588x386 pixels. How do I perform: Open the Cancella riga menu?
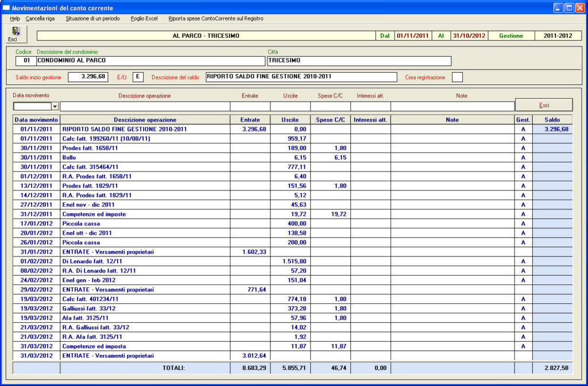(x=40, y=18)
